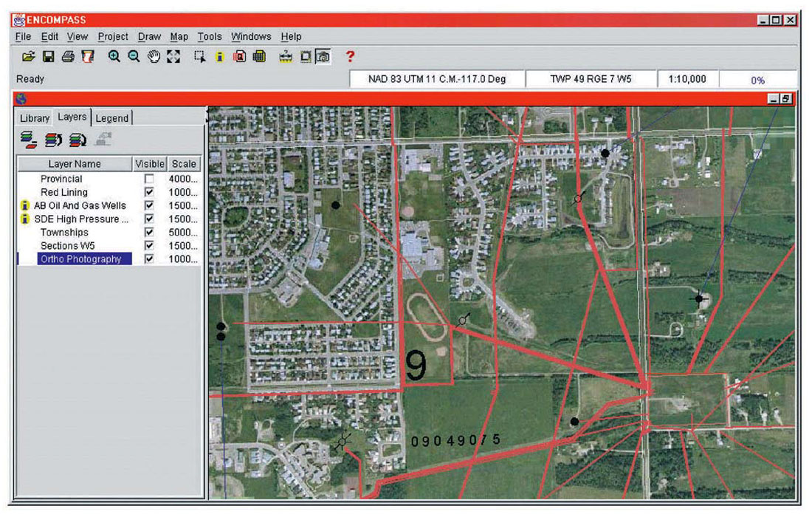Open the Edit menu
The height and width of the screenshot is (517, 812).
[49, 37]
